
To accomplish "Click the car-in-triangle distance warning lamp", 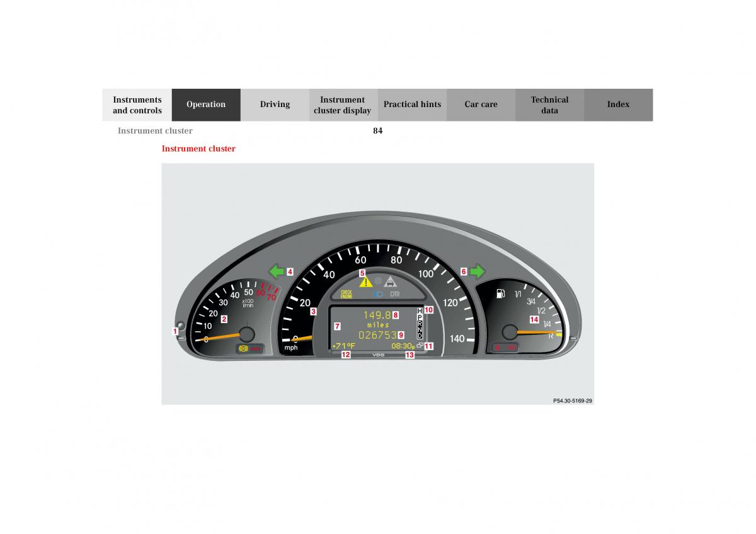I will click(391, 281).
